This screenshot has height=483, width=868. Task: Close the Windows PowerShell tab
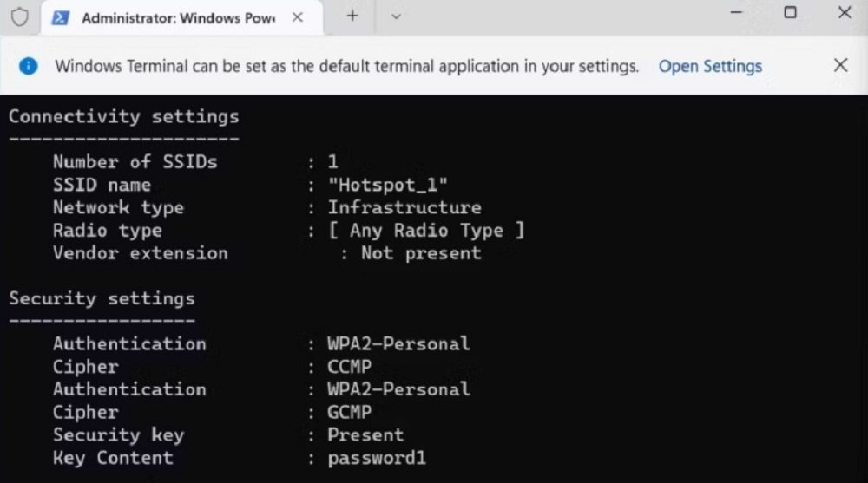(298, 17)
